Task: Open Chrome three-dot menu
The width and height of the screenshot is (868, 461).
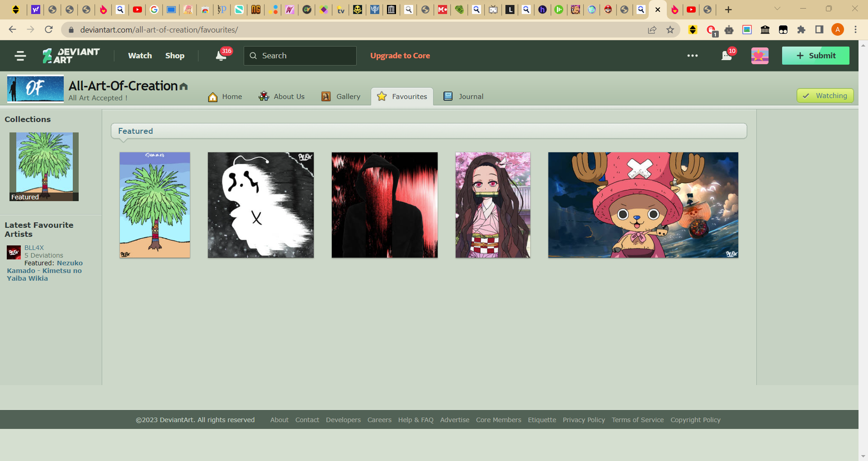Action: click(855, 30)
